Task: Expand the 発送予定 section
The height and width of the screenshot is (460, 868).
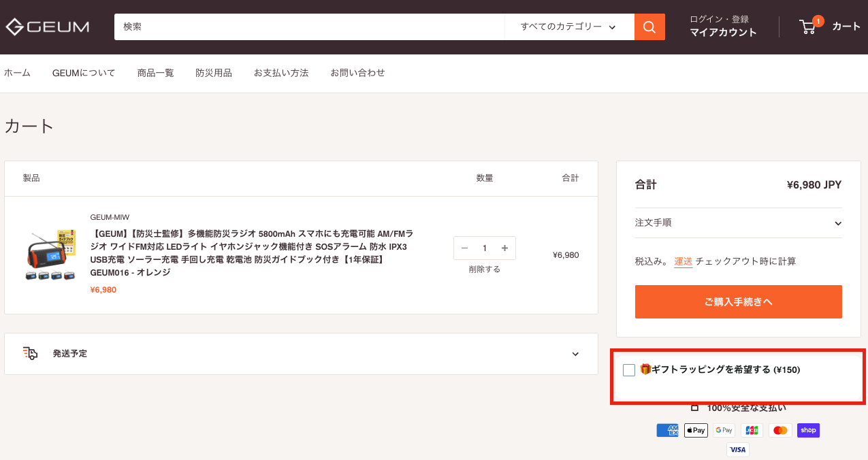Action: [x=301, y=354]
